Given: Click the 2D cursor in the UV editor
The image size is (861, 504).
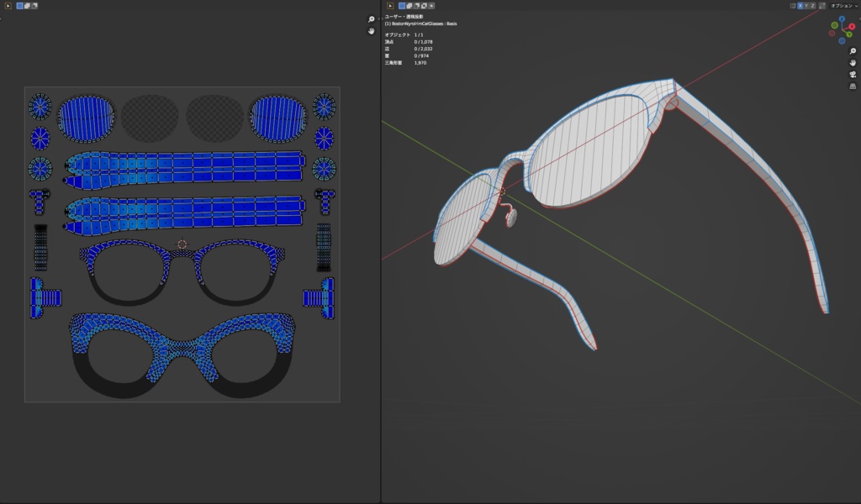Looking at the screenshot, I should pos(182,244).
